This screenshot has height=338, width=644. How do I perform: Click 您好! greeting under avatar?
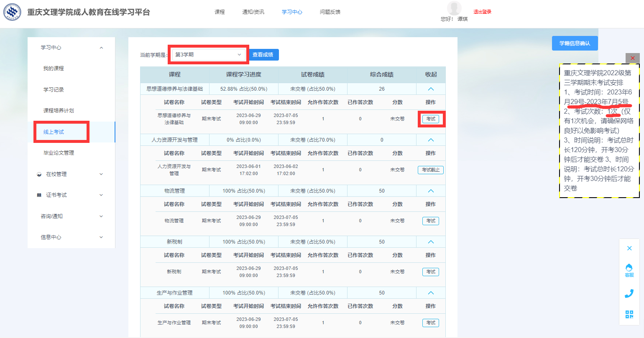(447, 19)
